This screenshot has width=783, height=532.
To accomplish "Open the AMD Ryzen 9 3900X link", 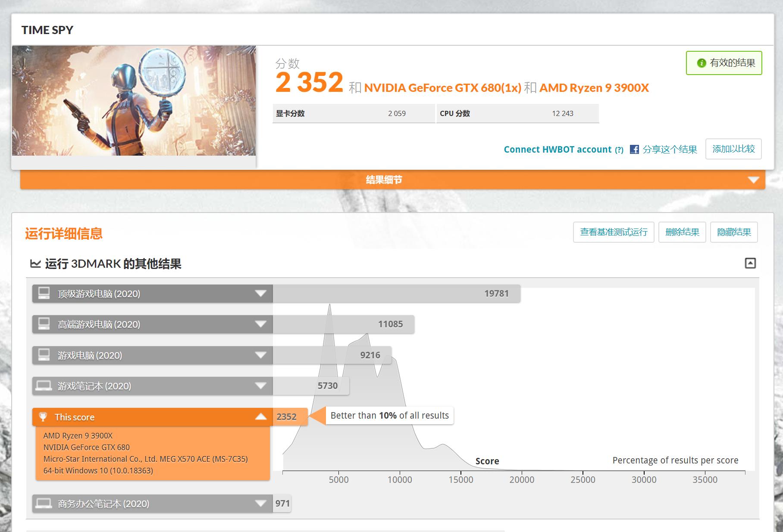I will point(594,88).
